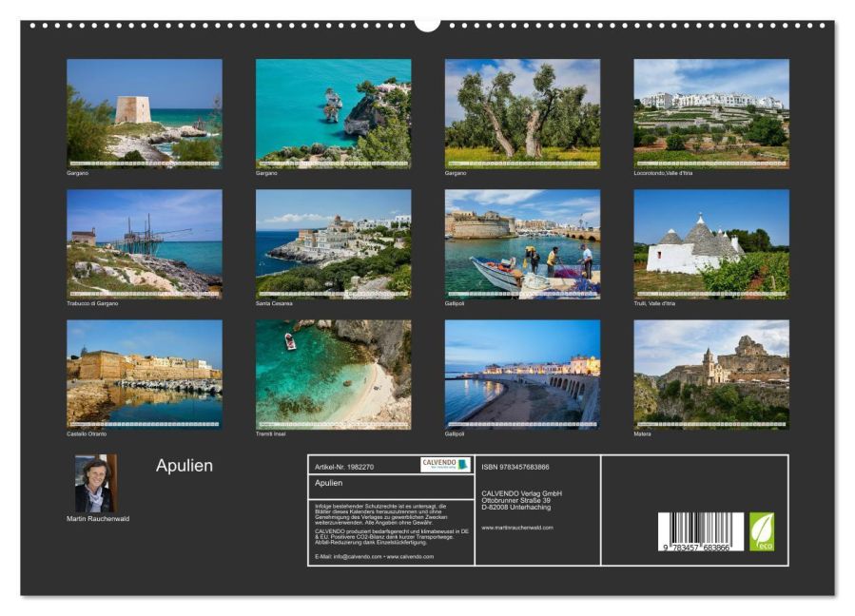This screenshot has width=855, height=616.
Task: Click the Martin Rauchenwald name caption
Action: (98, 519)
